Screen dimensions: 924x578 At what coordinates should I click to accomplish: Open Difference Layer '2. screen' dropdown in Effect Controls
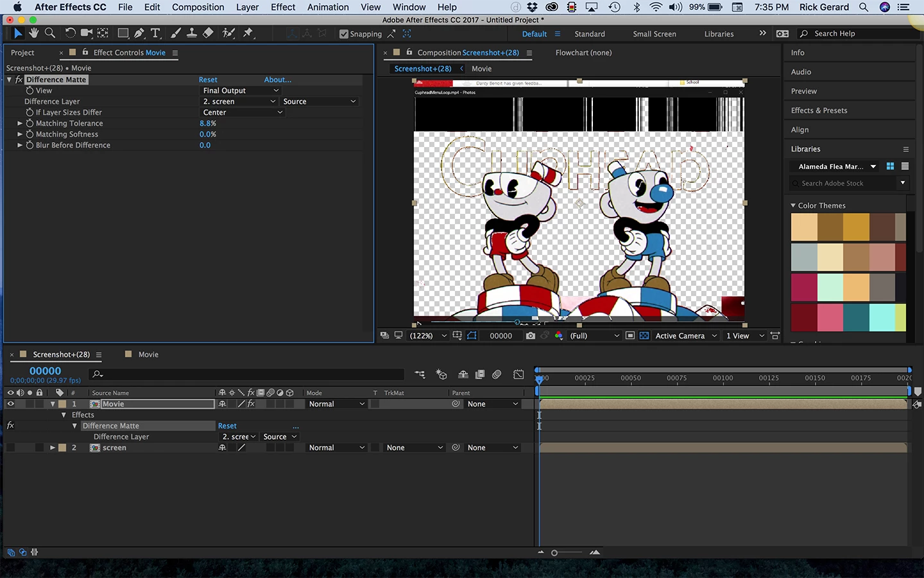pos(239,101)
